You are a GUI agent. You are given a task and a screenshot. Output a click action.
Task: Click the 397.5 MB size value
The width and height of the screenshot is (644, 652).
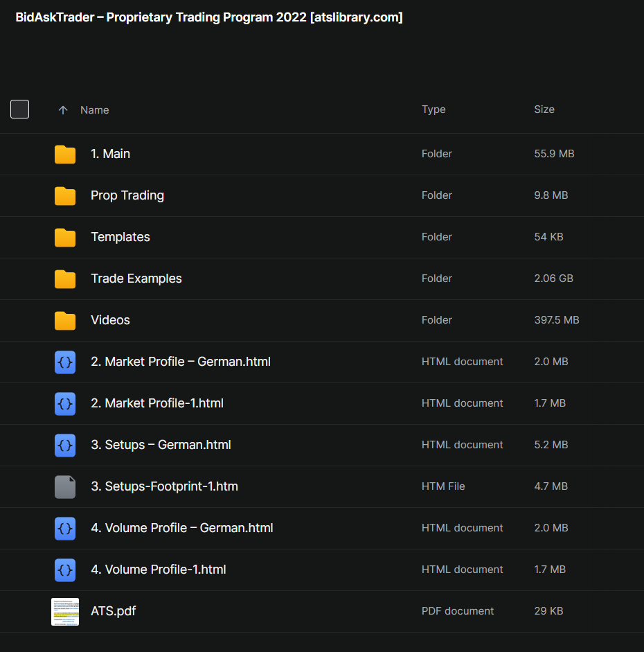coord(556,320)
